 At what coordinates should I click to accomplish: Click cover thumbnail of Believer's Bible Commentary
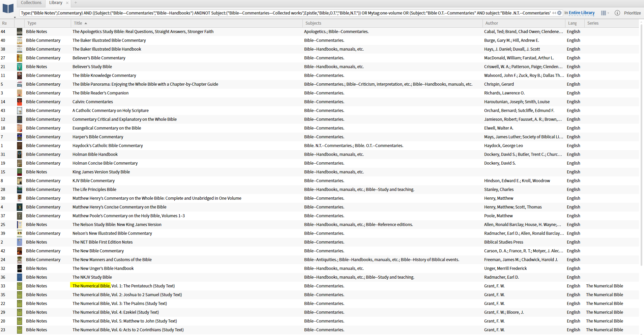click(x=20, y=58)
